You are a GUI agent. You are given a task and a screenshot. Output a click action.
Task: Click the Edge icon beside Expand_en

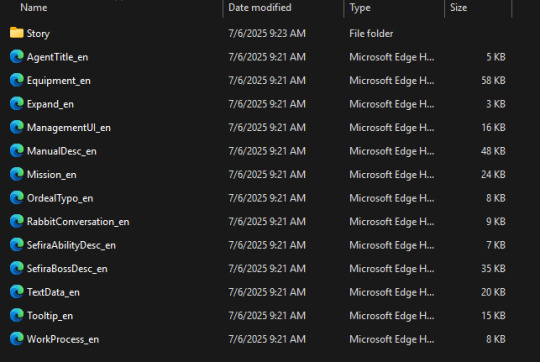point(17,103)
